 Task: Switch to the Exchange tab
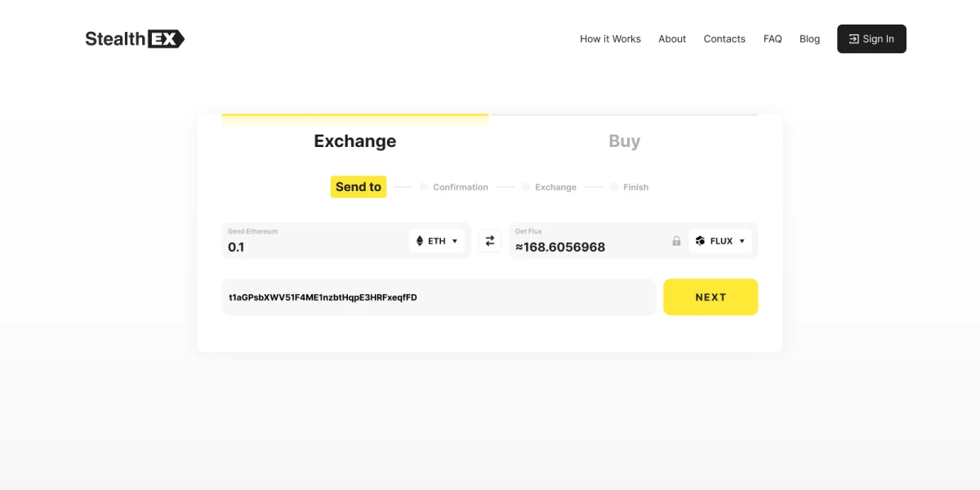point(355,140)
